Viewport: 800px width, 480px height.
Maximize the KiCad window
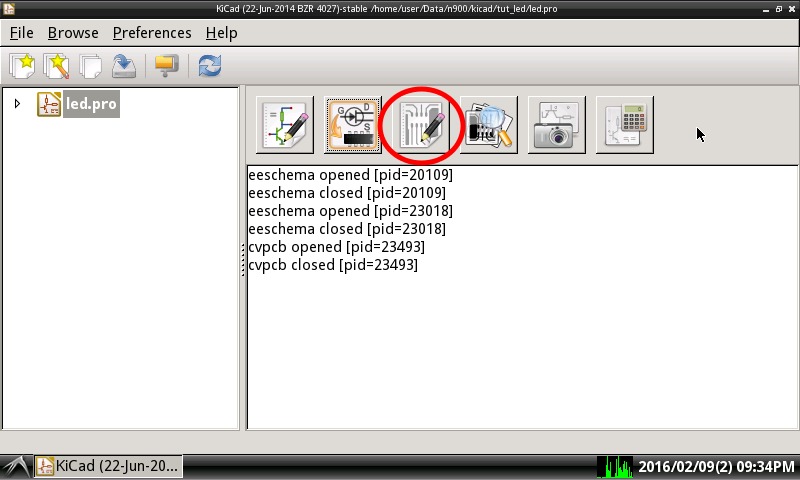click(779, 9)
